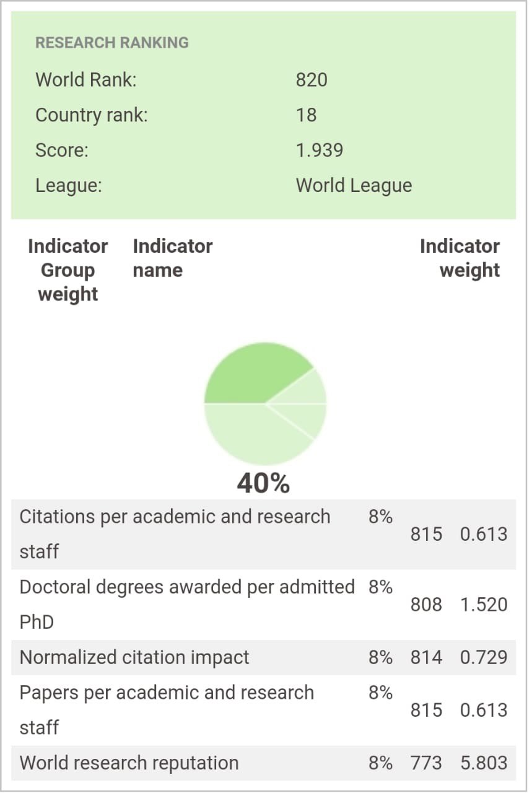Click the 5.803 score value
The image size is (532, 793).
[484, 763]
